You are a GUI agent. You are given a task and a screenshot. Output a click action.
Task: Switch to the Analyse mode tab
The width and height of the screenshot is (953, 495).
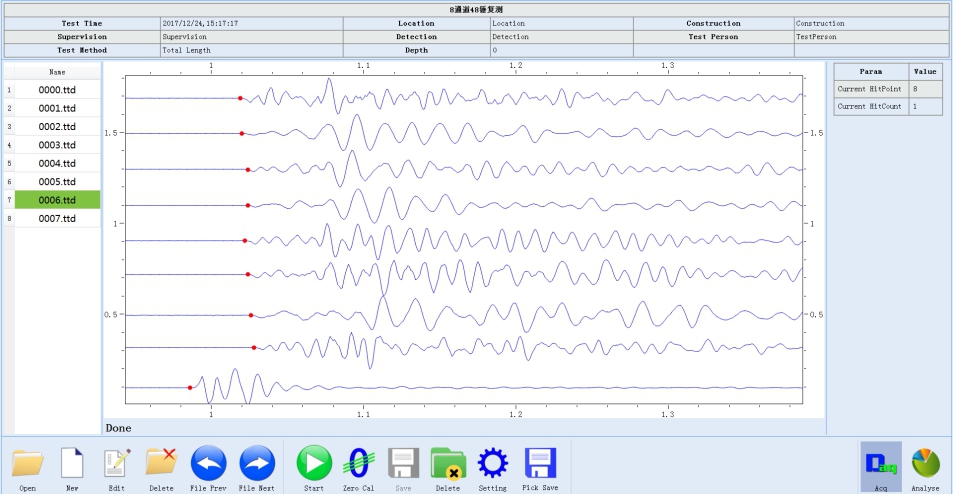pyautogui.click(x=925, y=466)
